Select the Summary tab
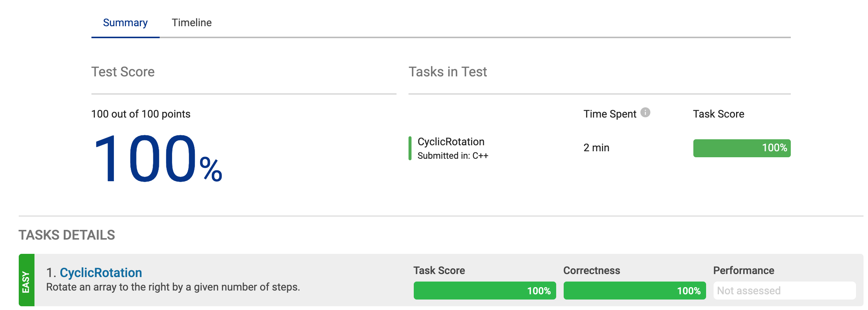The image size is (868, 310). [x=125, y=22]
